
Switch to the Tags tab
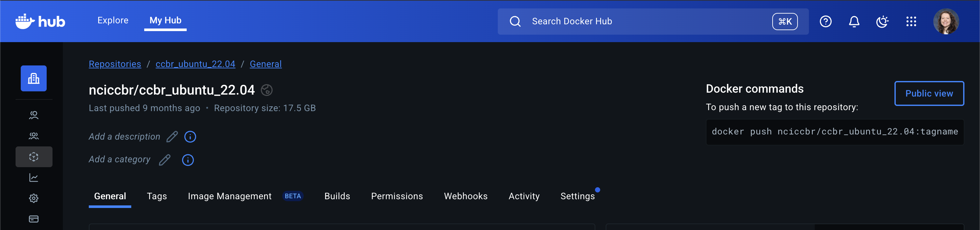157,196
